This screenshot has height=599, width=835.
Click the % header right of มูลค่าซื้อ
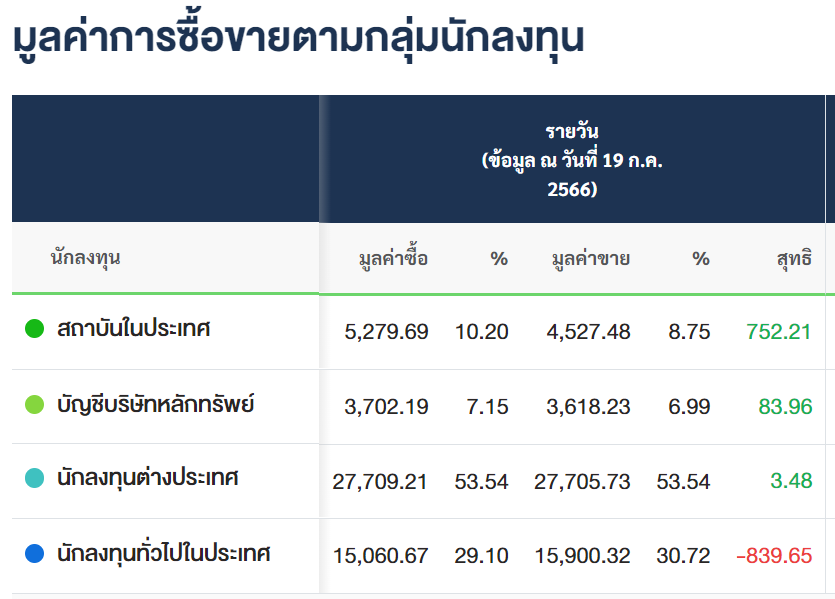point(499,259)
